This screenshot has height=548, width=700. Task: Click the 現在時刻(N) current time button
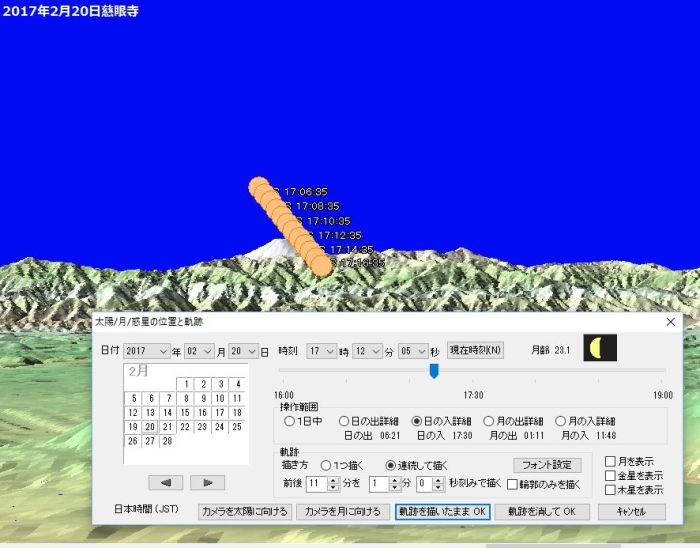tap(476, 350)
